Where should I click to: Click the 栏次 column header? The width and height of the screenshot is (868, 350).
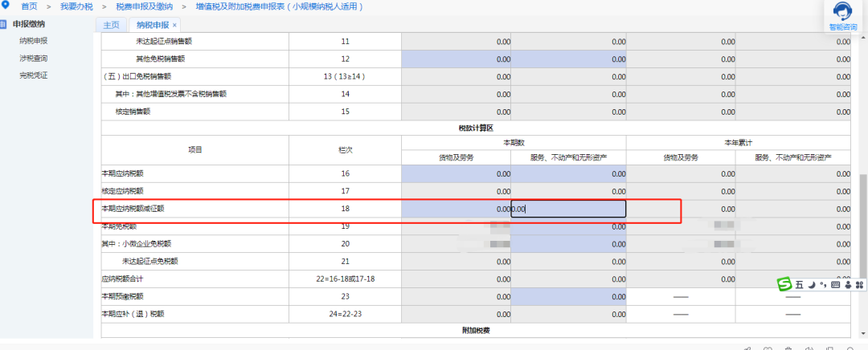click(346, 150)
